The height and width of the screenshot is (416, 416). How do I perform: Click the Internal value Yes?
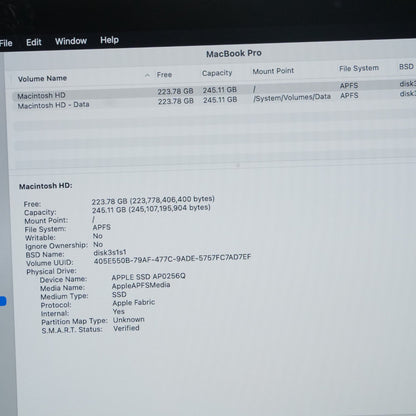[119, 311]
